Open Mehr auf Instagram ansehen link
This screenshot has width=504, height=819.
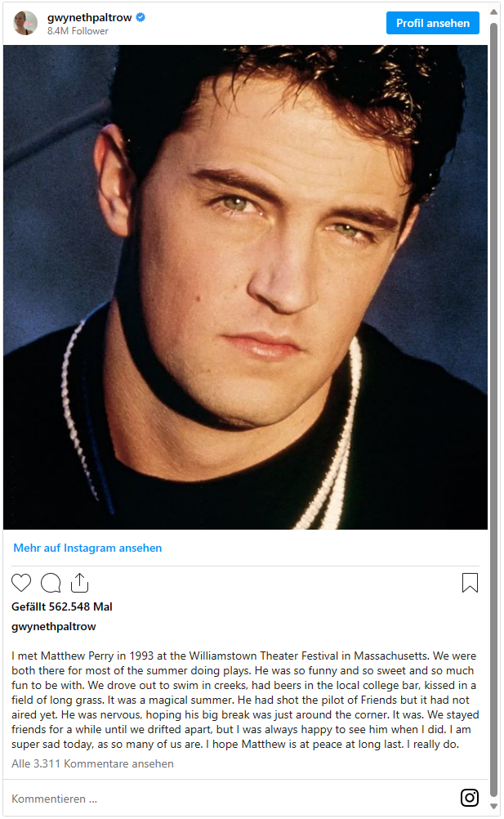(87, 548)
